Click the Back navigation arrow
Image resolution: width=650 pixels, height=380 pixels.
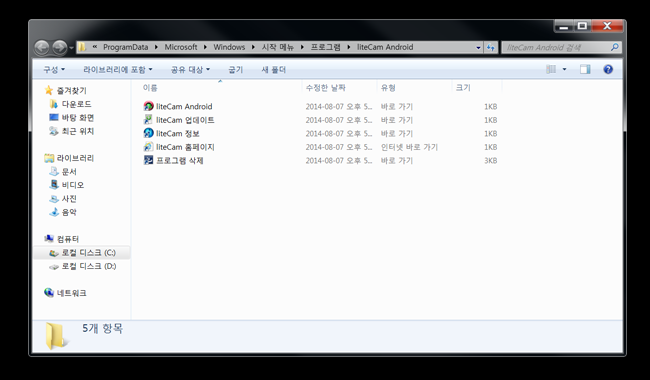tap(42, 48)
